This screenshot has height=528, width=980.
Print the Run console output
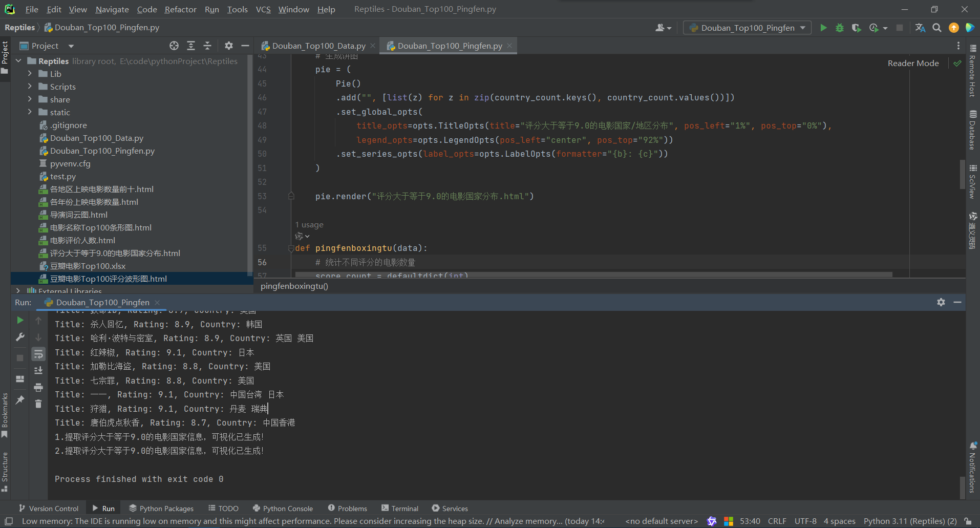click(x=38, y=387)
